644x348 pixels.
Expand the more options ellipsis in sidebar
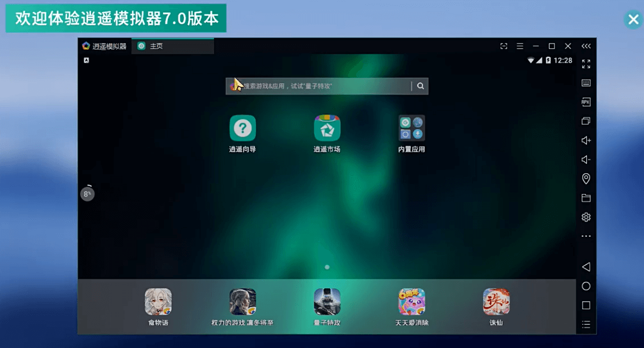(586, 236)
